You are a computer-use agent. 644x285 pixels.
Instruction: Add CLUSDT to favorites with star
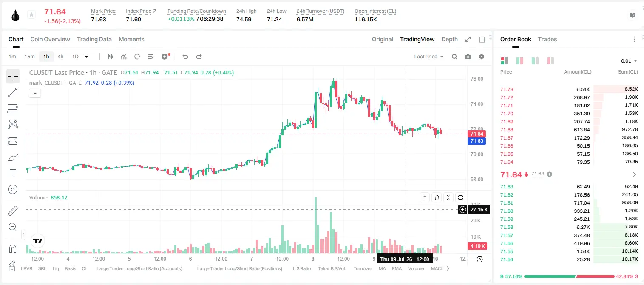pyautogui.click(x=31, y=15)
